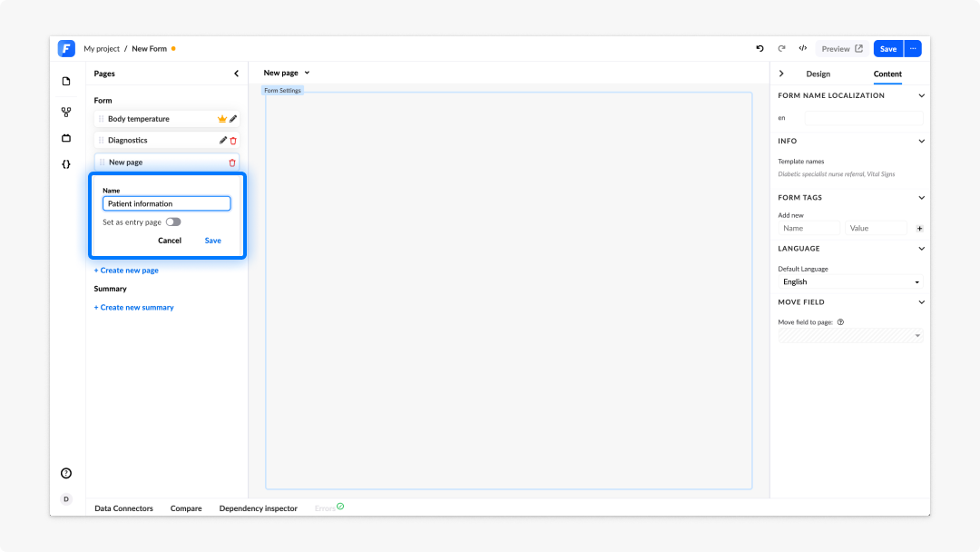Click the Preview button

tap(842, 49)
